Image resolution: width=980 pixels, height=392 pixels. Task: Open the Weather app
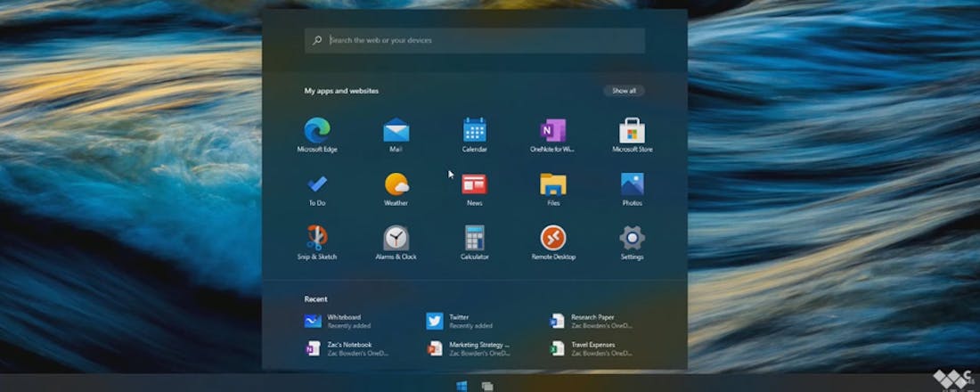tap(396, 189)
